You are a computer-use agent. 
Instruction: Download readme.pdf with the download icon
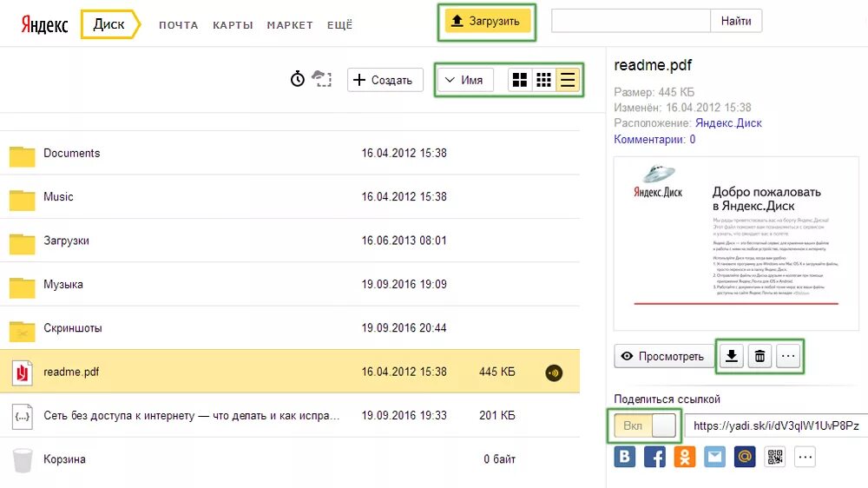pos(731,356)
